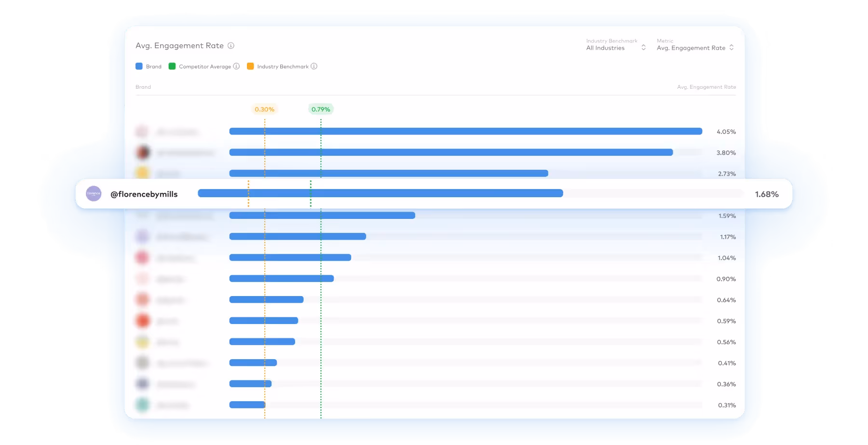
Task: Click the dark red avatar in the second row
Action: [142, 152]
